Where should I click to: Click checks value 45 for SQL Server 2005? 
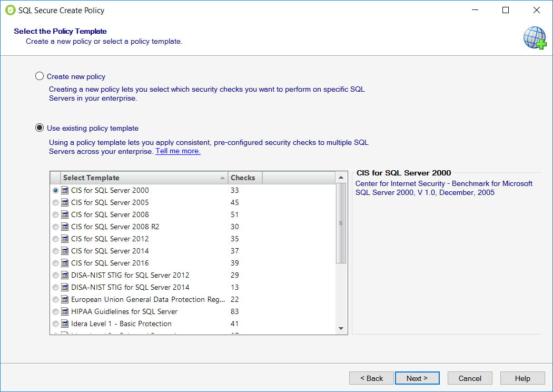click(x=234, y=202)
